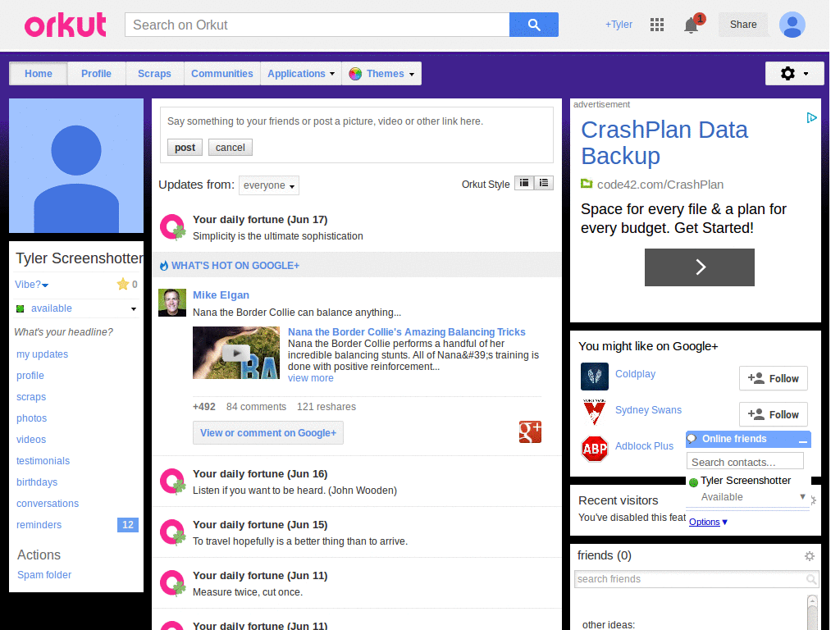Click the orkut logo
Viewport: 840px width, 630px height.
click(x=66, y=25)
